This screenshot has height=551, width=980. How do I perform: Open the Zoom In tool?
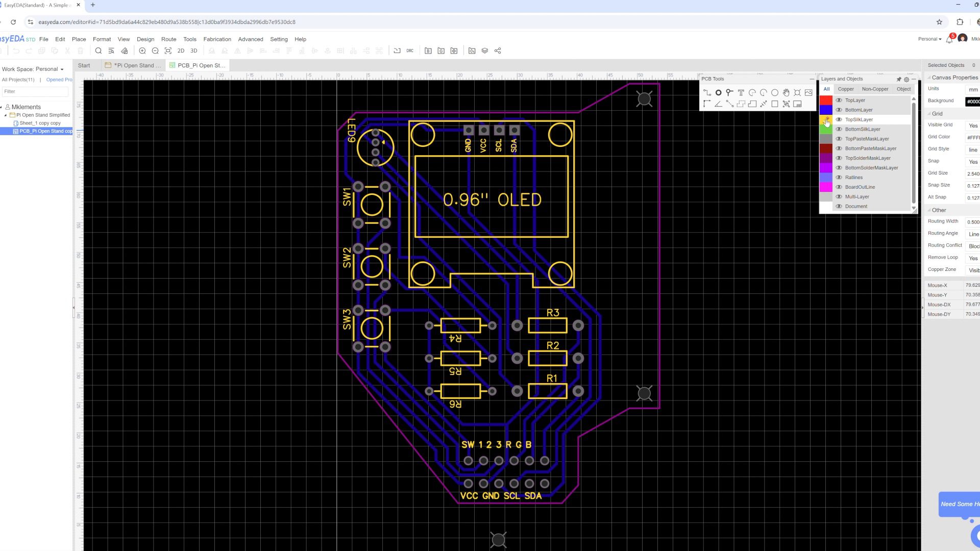click(x=142, y=51)
